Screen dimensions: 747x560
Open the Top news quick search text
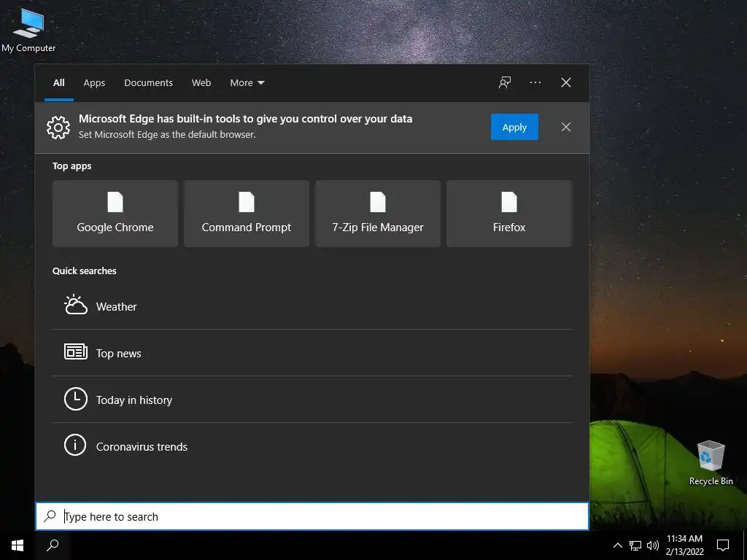pos(119,354)
